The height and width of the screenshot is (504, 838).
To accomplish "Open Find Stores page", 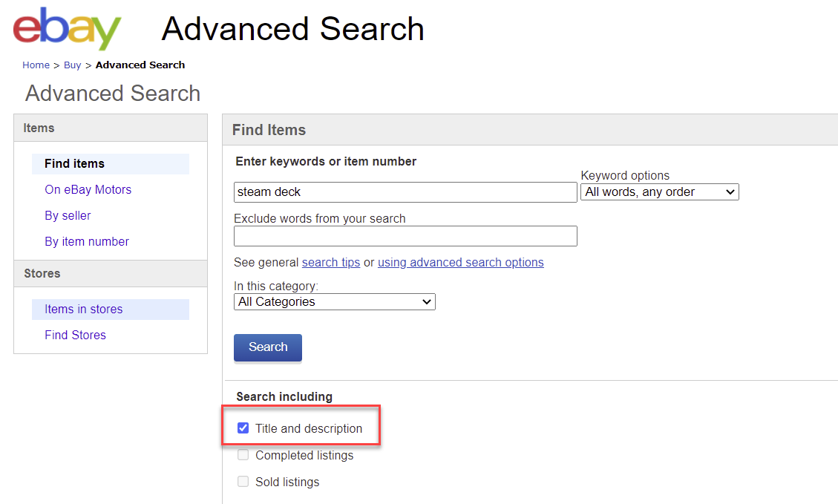I will [x=75, y=335].
